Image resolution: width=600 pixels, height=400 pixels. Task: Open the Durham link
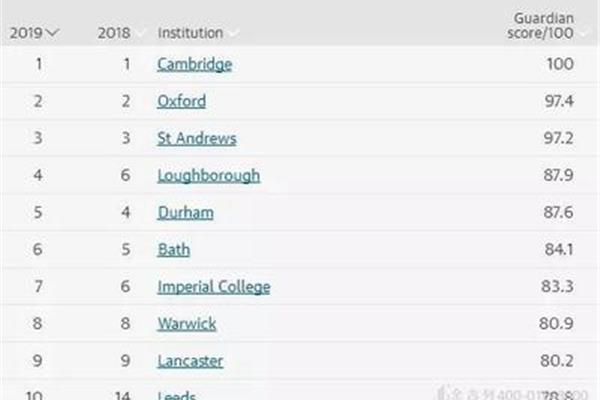tap(186, 213)
